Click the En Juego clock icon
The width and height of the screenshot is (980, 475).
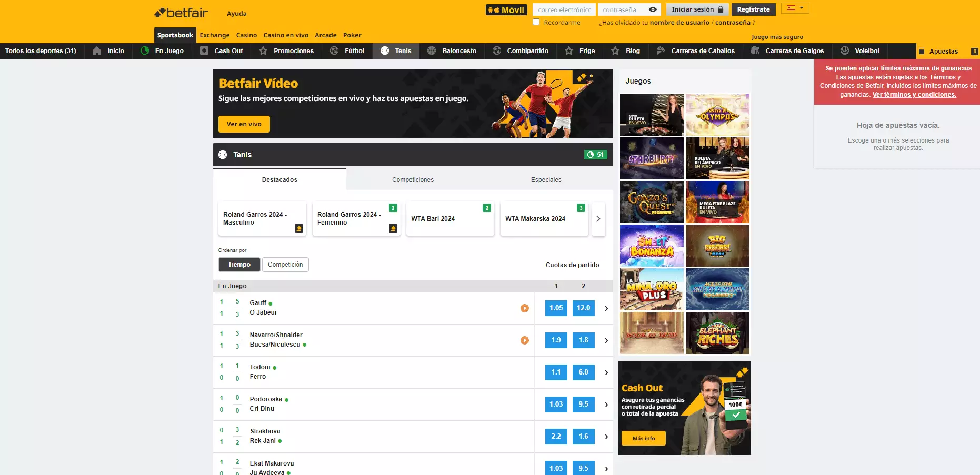[145, 51]
